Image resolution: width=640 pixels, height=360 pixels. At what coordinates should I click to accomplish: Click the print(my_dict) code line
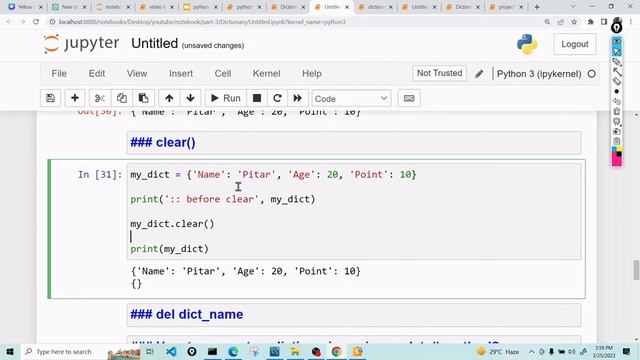(169, 249)
